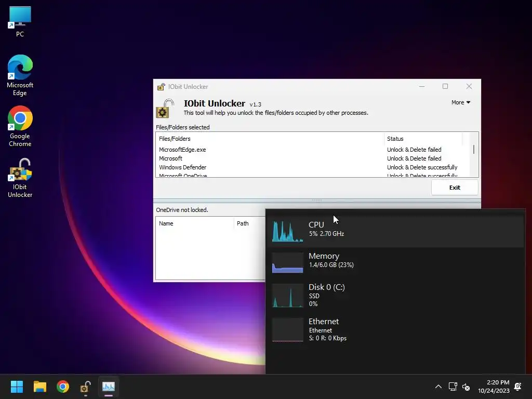Viewport: 532px width, 399px height.
Task: Click the Path column header
Action: click(249, 223)
